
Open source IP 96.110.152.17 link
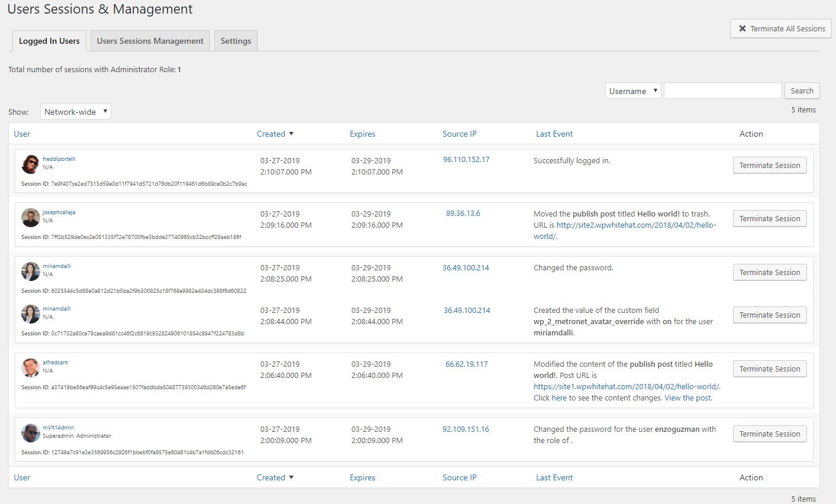[x=466, y=160]
